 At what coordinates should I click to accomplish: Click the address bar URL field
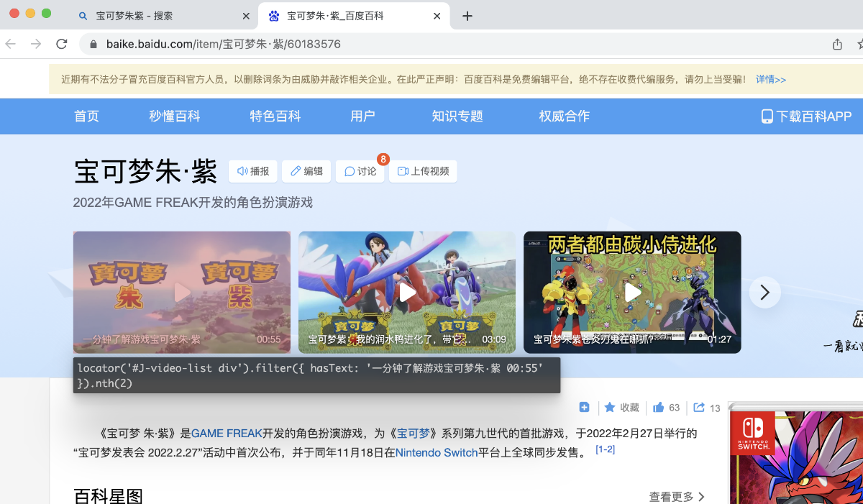[x=453, y=44]
